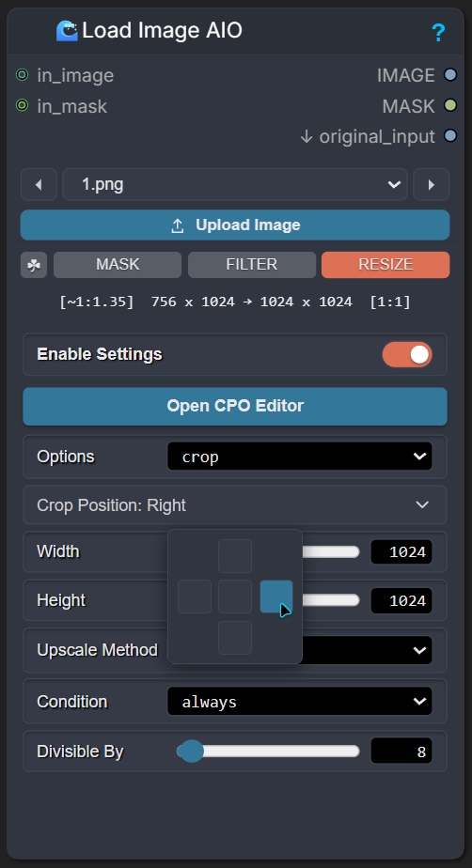Screen dimensions: 472x868
Task: Open the Options crop dropdown
Action: (300, 457)
